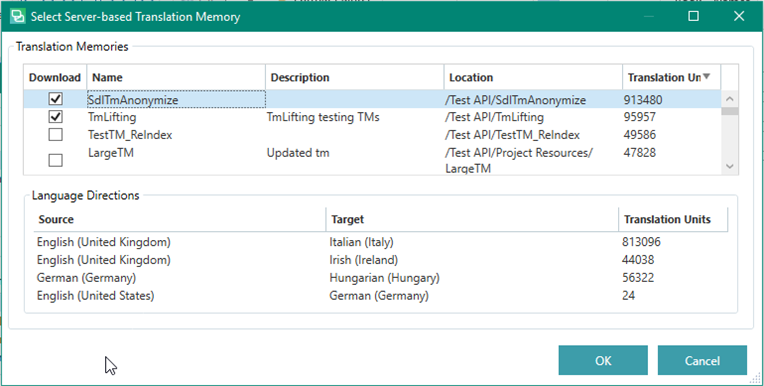Click language units value 44038
This screenshot has height=386, width=764.
pos(638,260)
